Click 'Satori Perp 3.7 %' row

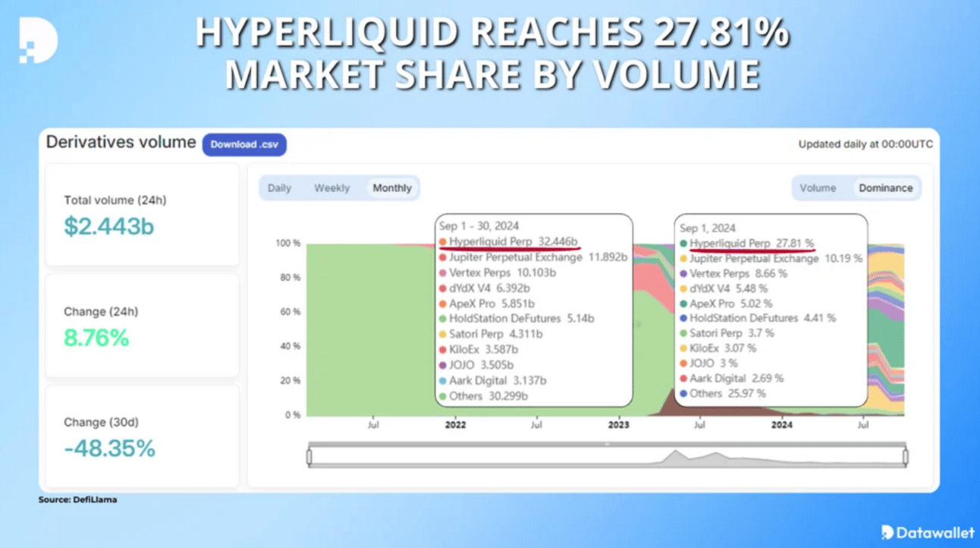pos(727,333)
